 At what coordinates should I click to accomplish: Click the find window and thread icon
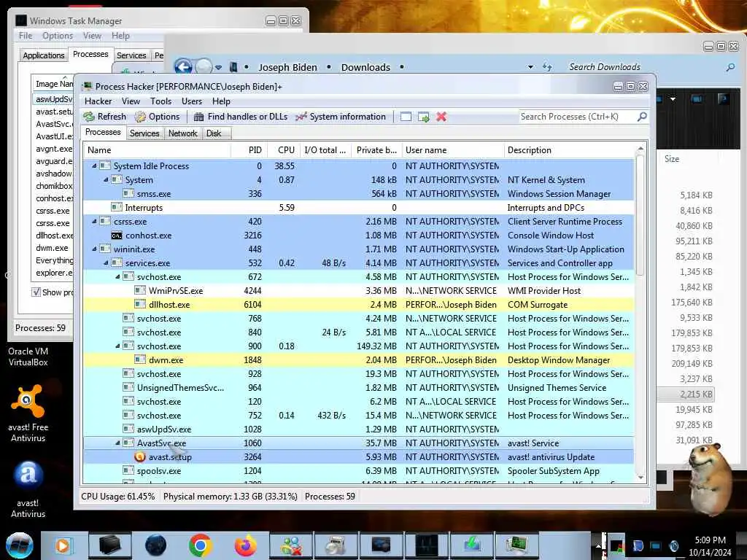pyautogui.click(x=424, y=117)
